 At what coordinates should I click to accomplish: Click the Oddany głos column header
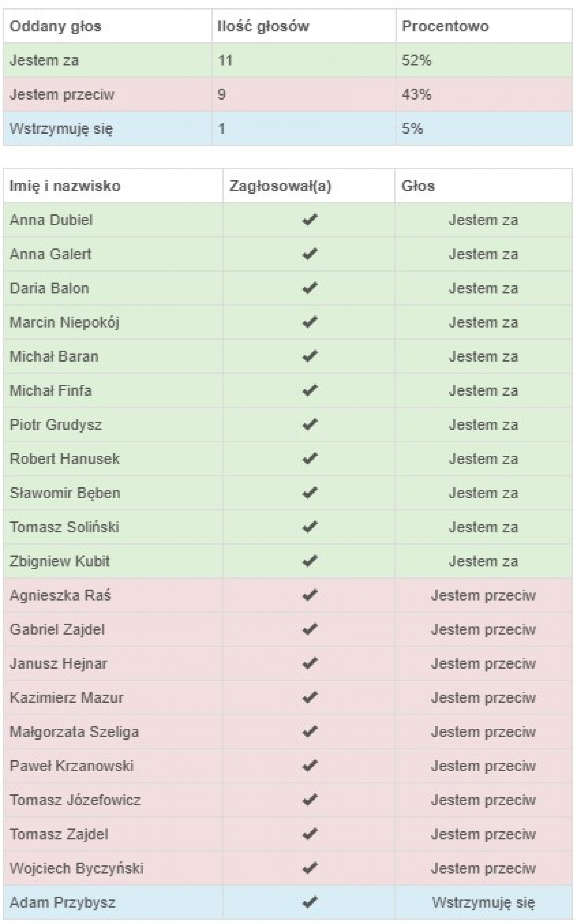(x=55, y=26)
